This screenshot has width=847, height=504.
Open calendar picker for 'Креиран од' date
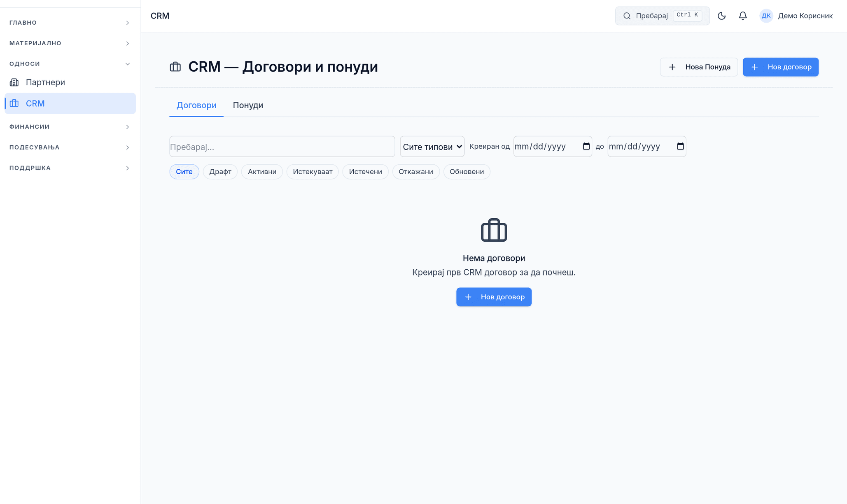click(586, 146)
